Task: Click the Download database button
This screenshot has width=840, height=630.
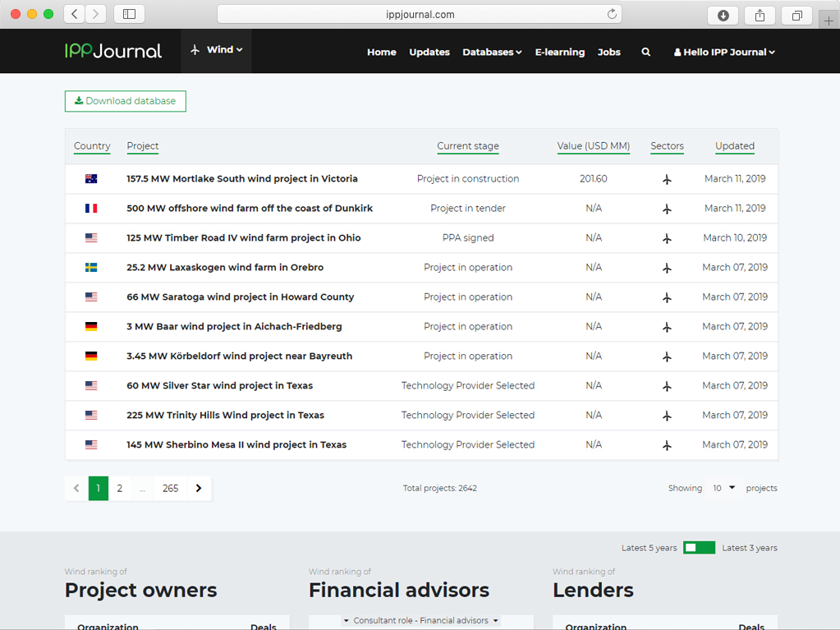Action: (126, 101)
